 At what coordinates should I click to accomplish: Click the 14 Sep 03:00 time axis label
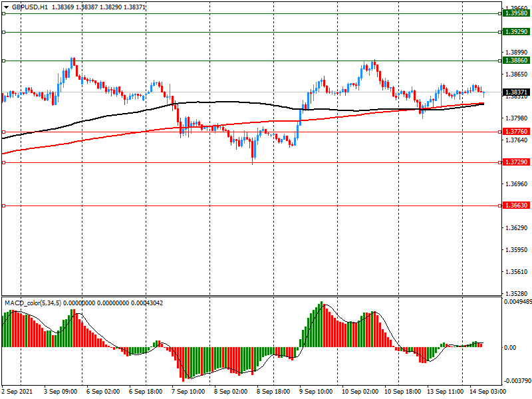487,392
